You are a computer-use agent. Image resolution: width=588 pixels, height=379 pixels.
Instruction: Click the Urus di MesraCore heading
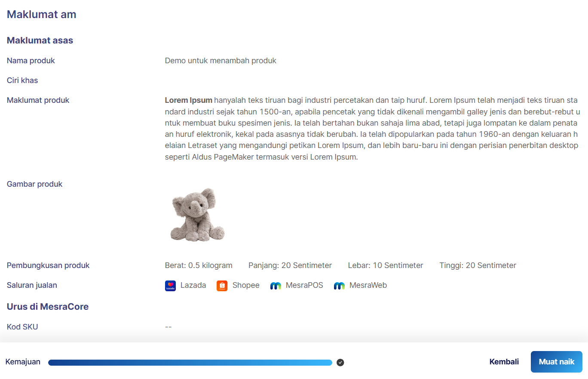[x=48, y=307]
